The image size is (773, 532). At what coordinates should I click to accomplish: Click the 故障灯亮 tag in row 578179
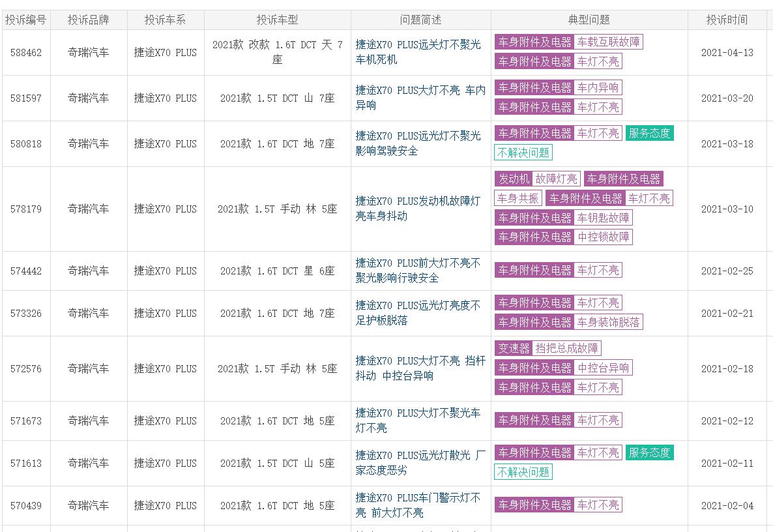(x=556, y=179)
